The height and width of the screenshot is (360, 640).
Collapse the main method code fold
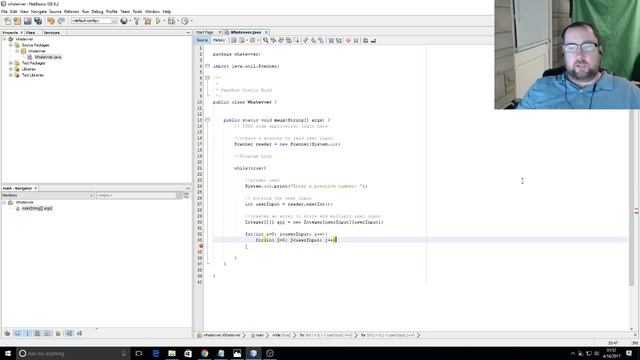pos(207,120)
